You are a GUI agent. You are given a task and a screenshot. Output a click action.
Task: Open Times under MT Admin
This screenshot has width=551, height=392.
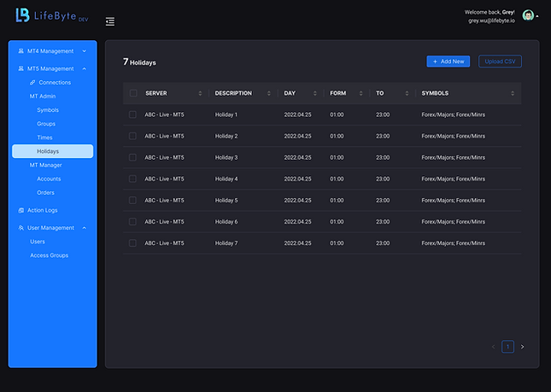click(44, 137)
